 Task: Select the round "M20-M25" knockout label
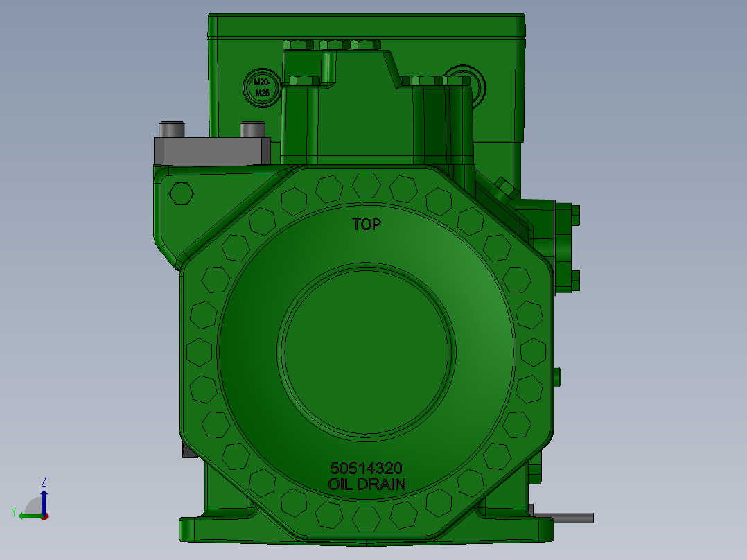(x=261, y=88)
